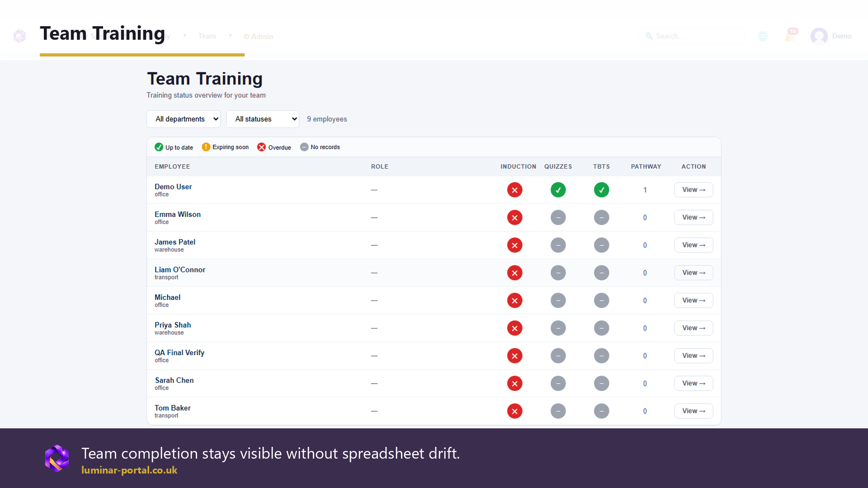
Task: Click pathway value 1 for Demo User
Action: [x=645, y=190]
